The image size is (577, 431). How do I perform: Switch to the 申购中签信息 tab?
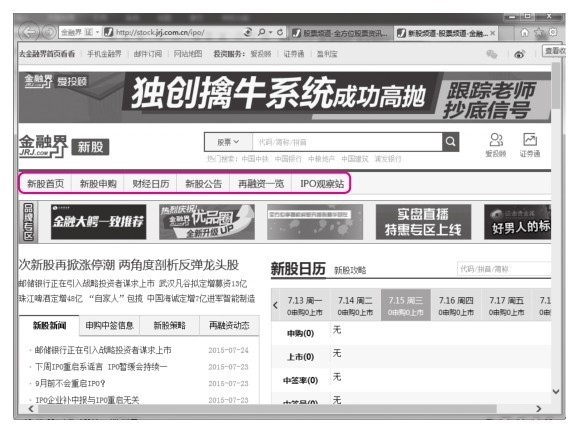point(109,325)
